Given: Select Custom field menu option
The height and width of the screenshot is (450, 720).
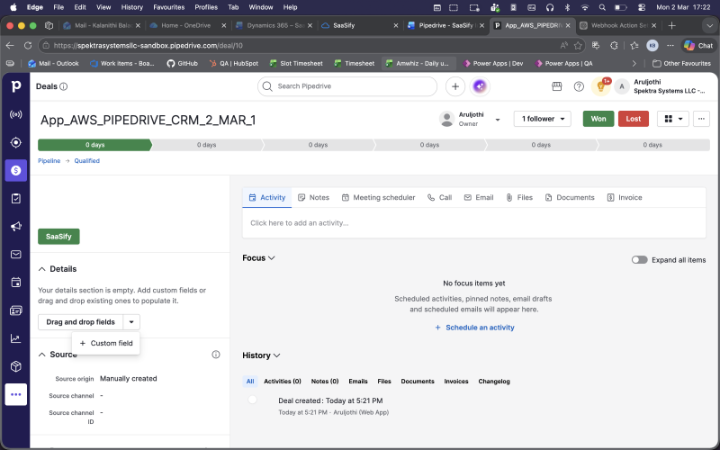Looking at the screenshot, I should [106, 343].
